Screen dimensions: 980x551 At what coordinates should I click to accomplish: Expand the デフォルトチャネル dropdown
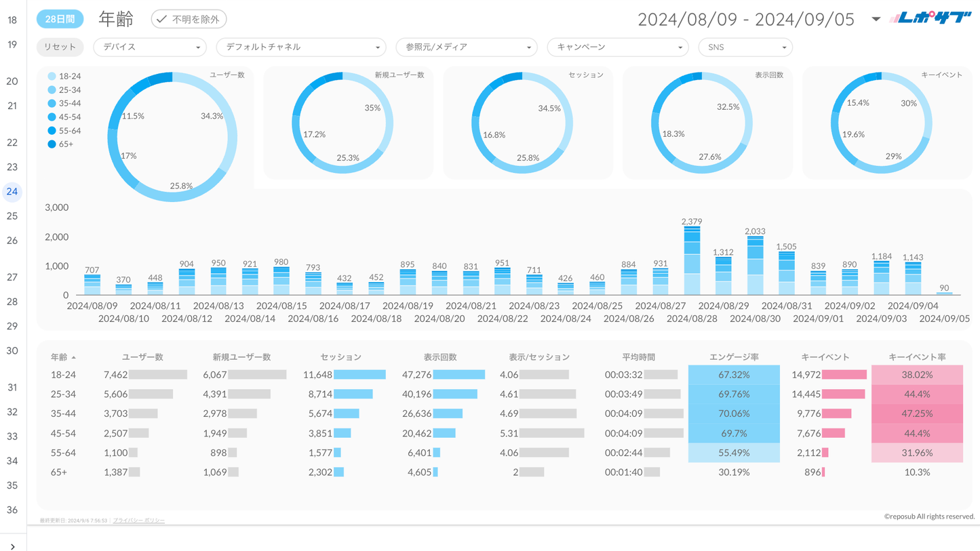point(301,47)
